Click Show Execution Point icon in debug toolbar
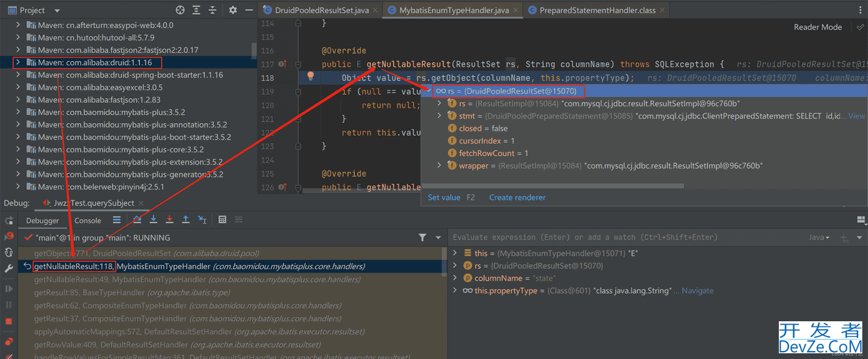The width and height of the screenshot is (868, 359). click(x=117, y=220)
